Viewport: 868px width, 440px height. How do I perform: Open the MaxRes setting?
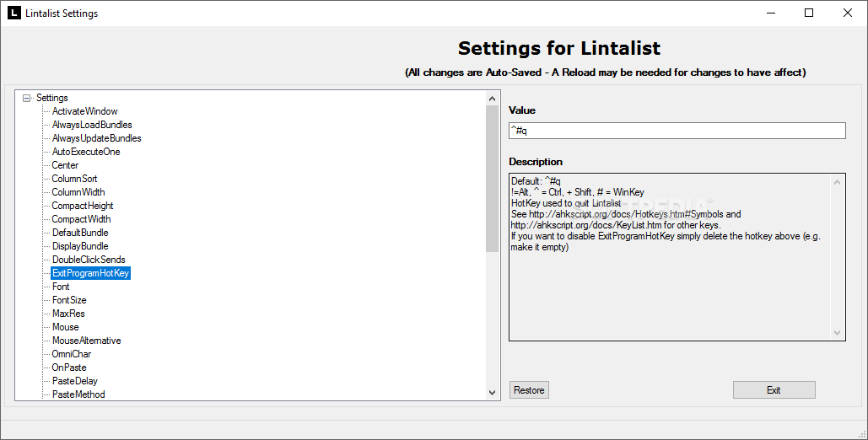(68, 314)
